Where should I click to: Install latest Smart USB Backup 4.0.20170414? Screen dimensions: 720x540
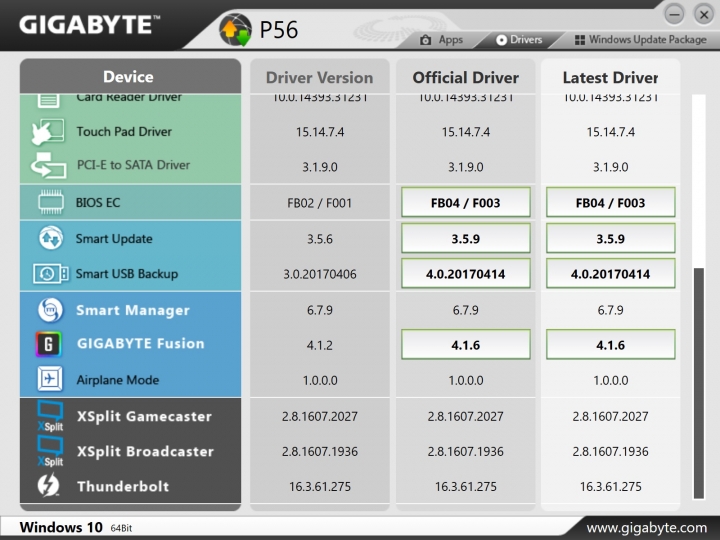(610, 274)
